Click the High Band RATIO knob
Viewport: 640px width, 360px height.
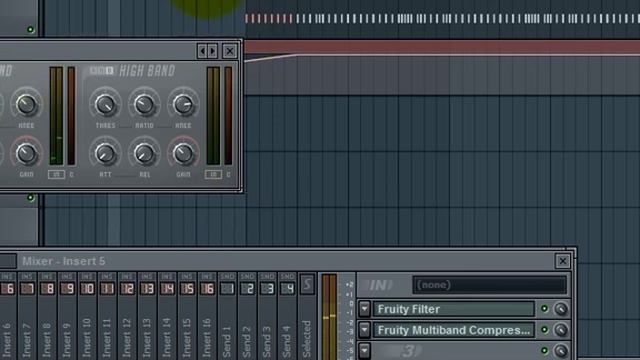click(144, 104)
